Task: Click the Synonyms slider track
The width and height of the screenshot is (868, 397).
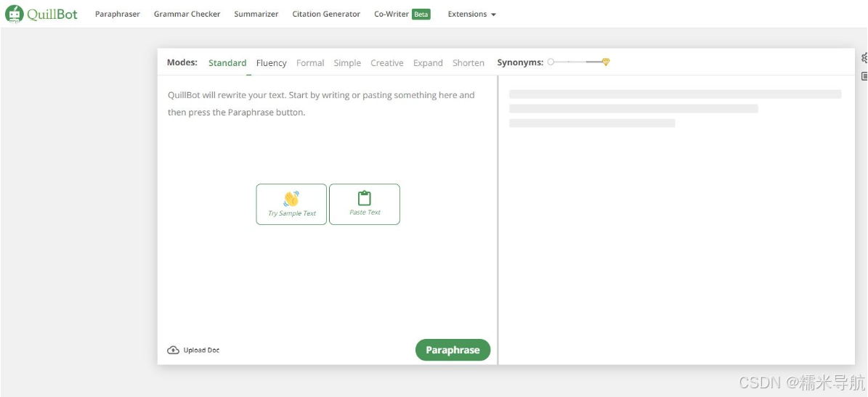Action: [x=577, y=62]
